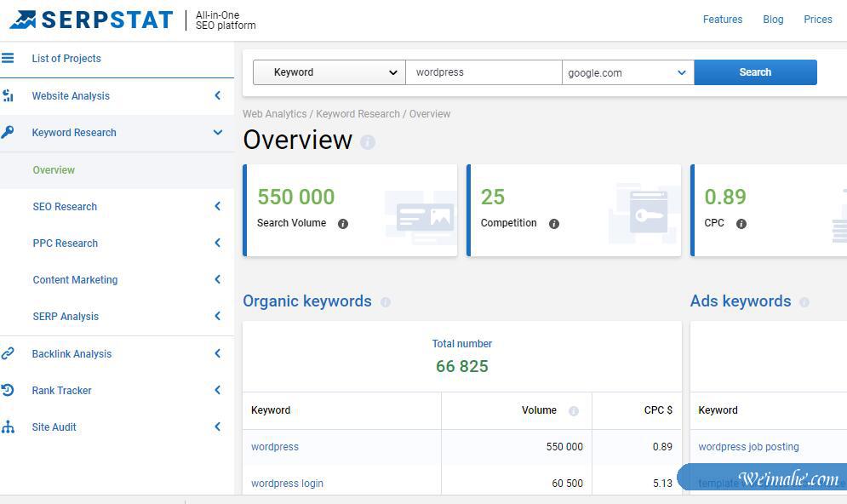Click the Site Audit hierarchy icon
This screenshot has height=504, width=847.
(9, 427)
